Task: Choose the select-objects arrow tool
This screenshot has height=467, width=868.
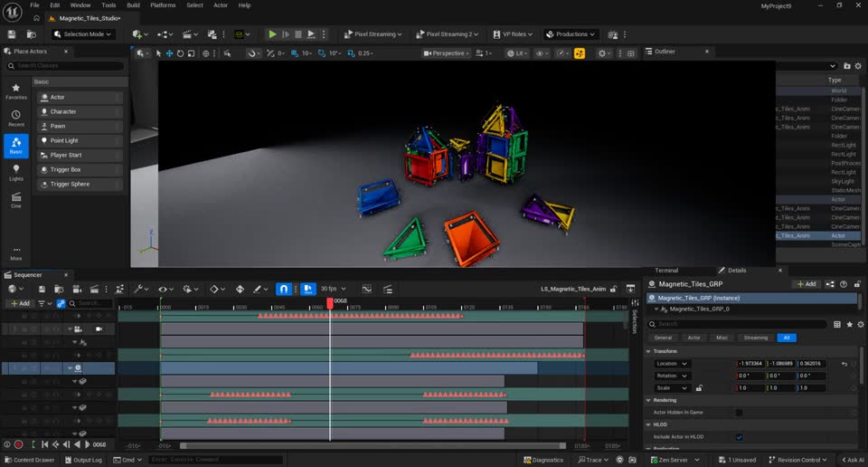Action: point(159,53)
